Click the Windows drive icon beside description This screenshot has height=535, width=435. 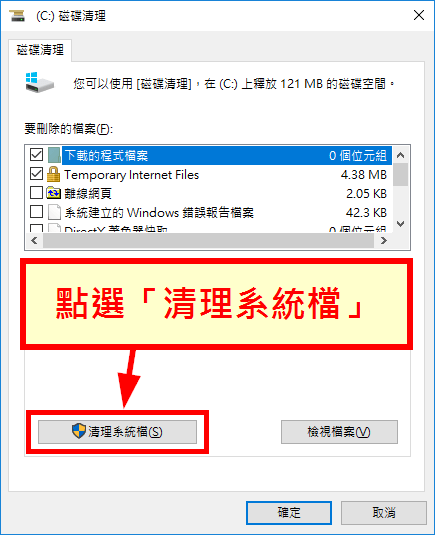(40, 82)
